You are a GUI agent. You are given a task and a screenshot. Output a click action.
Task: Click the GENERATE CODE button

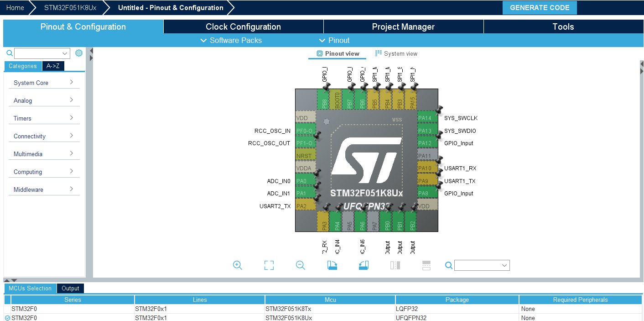click(x=540, y=8)
